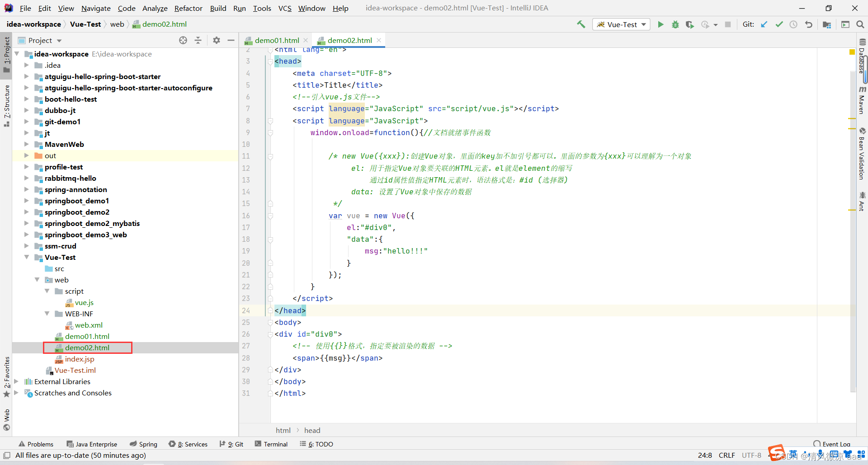Click the yellow inspection indicator square
The width and height of the screenshot is (868, 465).
click(852, 52)
